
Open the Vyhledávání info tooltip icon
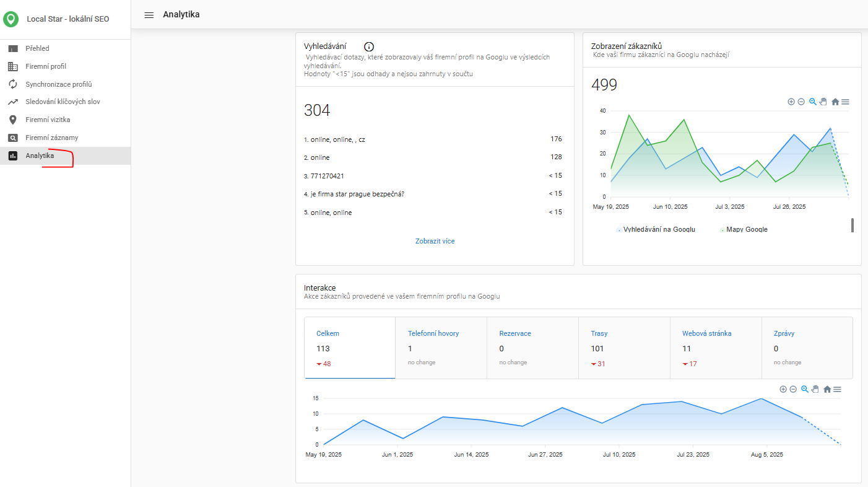point(369,46)
